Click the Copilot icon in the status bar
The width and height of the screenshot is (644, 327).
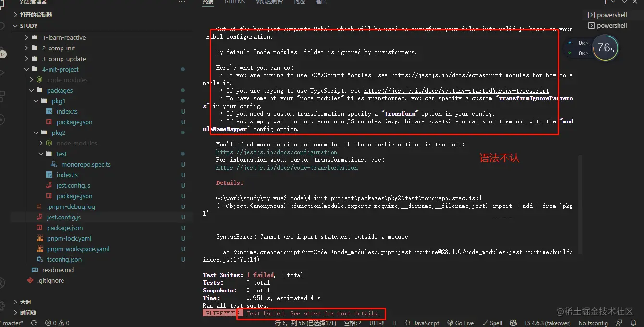pos(514,323)
